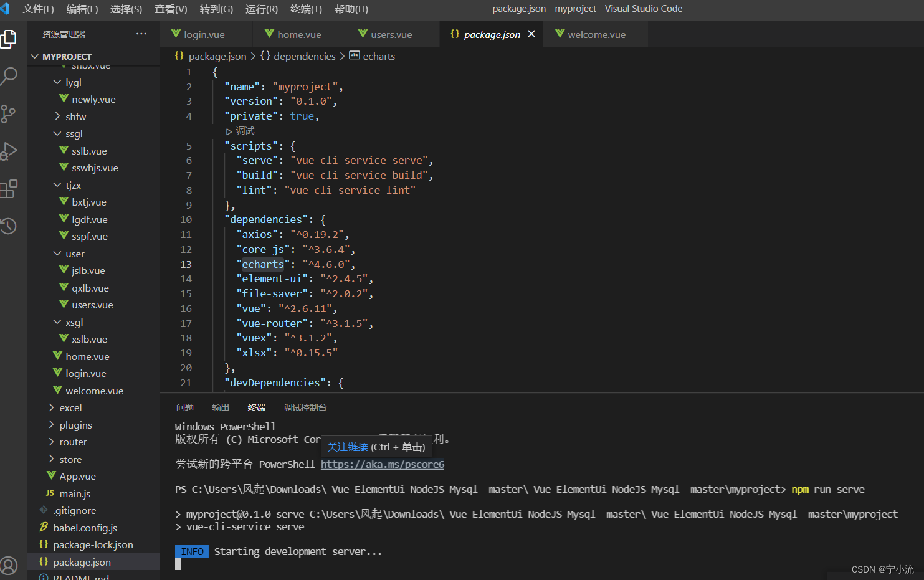924x580 pixels.
Task: Collapse the MYPROJECT root folder
Action: pyautogui.click(x=93, y=56)
